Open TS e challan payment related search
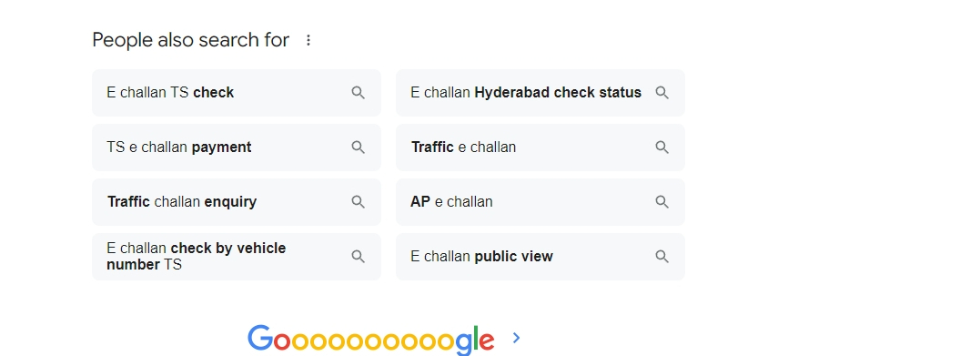 [237, 147]
